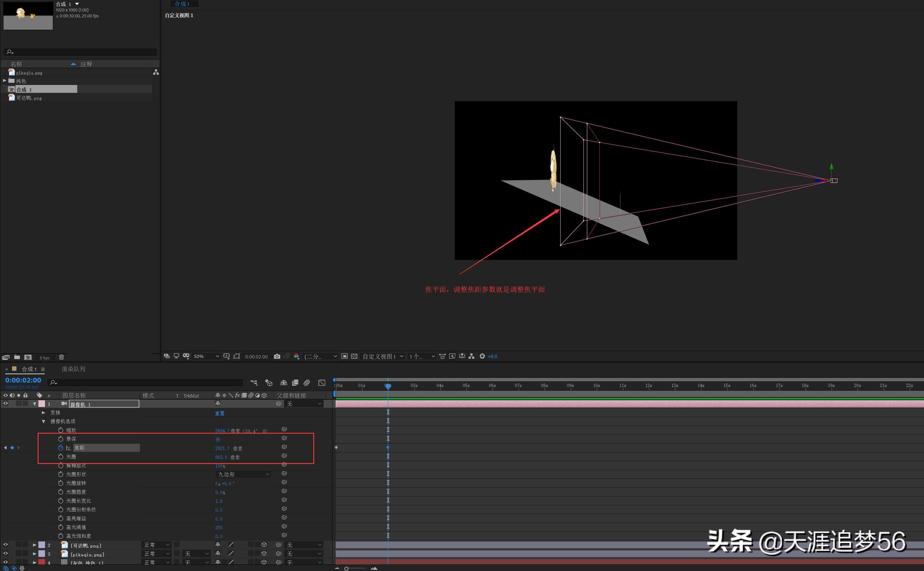Toggle visibility of 可达鸭.png layer
The height and width of the screenshot is (571, 924).
[x=5, y=545]
